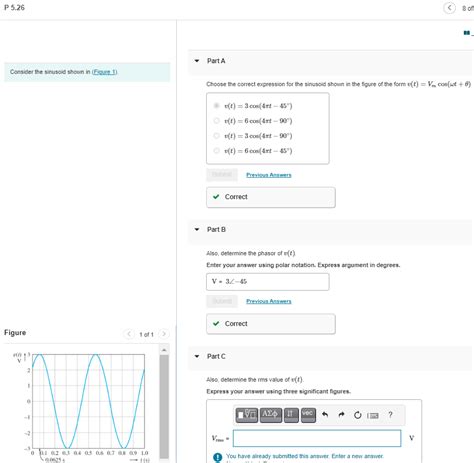Viewport: 474px width, 463px height.
Task: Click the Vrms answer input field
Action: point(317,438)
